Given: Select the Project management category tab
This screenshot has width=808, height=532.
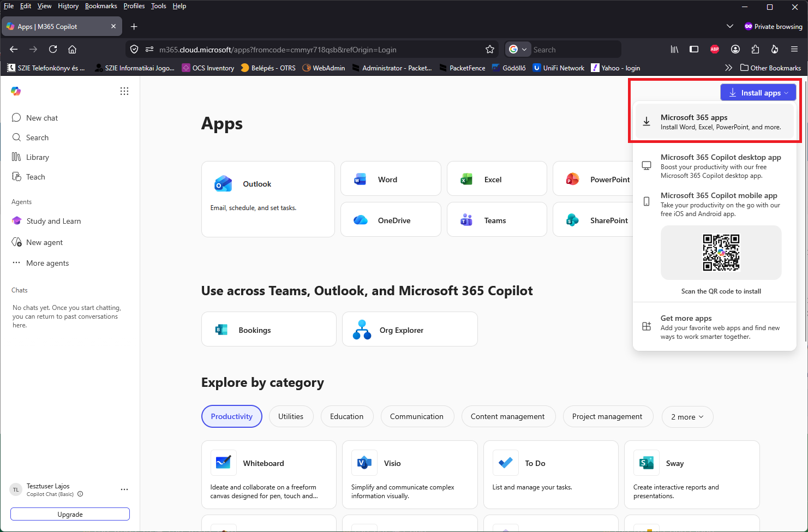Looking at the screenshot, I should (607, 417).
